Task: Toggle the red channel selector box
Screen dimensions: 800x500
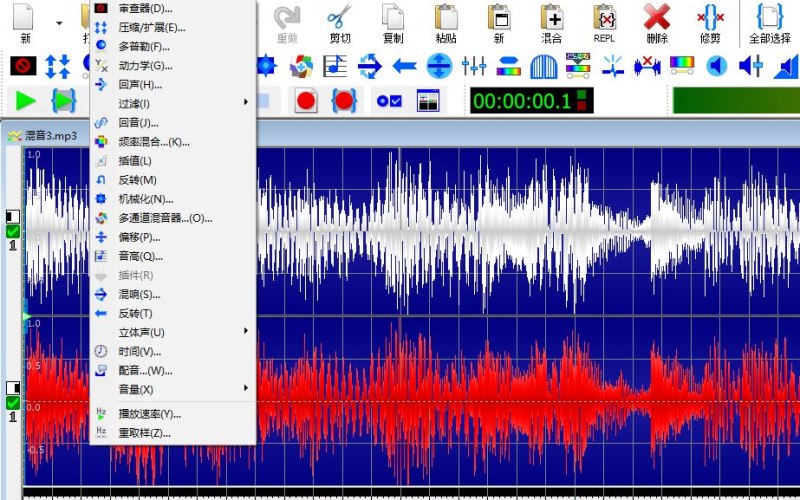Action: [13, 388]
